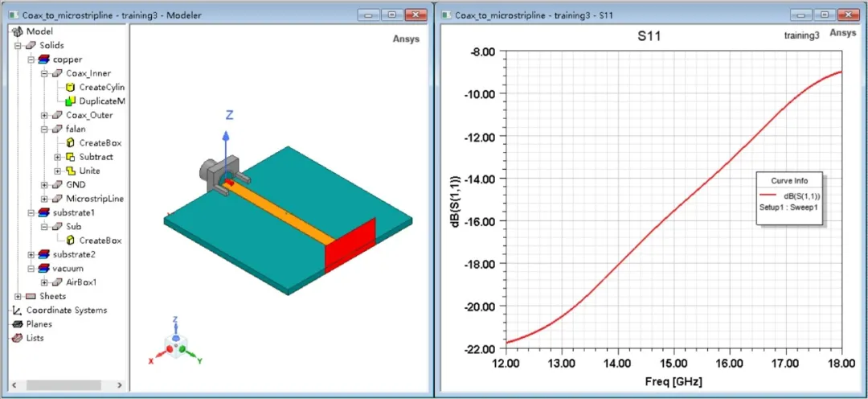This screenshot has height=399, width=868.
Task: Select AirBox1 under vacuum
Action: coord(81,282)
